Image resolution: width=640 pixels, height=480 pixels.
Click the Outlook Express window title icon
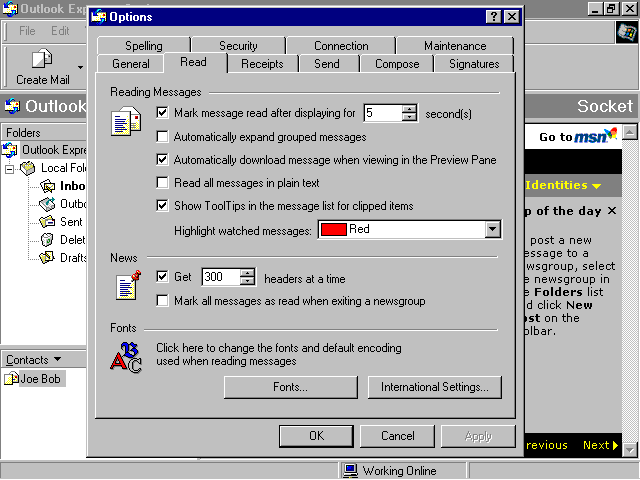[10, 9]
